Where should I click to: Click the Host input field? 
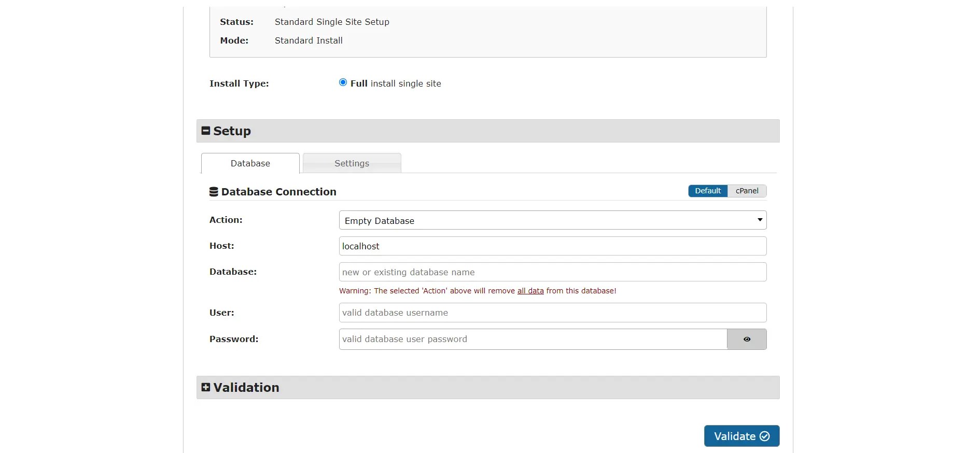click(552, 246)
